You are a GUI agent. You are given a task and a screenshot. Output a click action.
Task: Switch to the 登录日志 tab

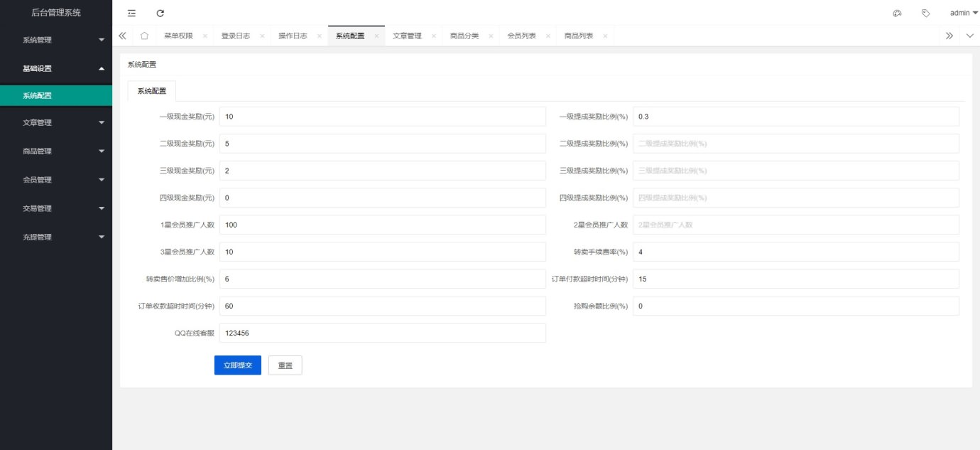235,36
